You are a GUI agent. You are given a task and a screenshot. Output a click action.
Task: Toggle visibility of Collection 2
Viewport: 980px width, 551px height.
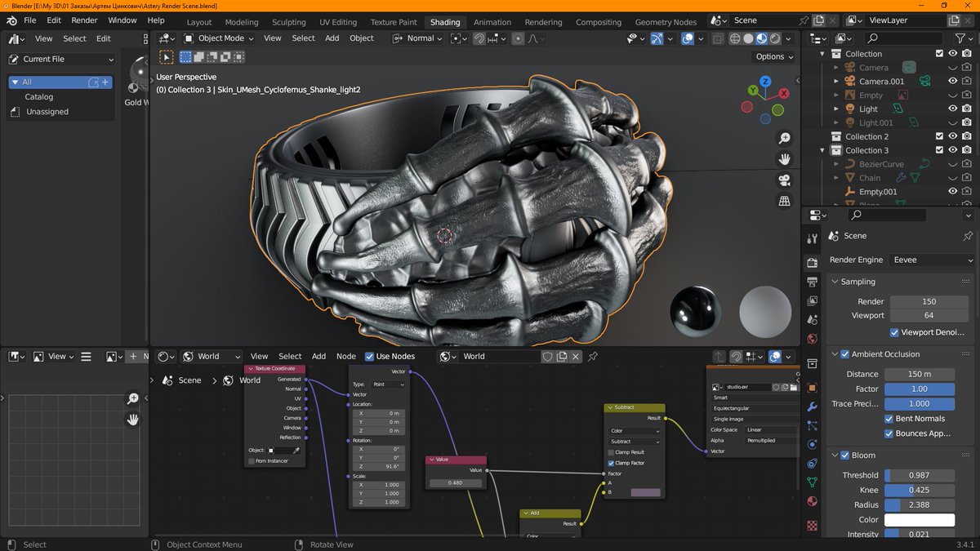click(953, 136)
